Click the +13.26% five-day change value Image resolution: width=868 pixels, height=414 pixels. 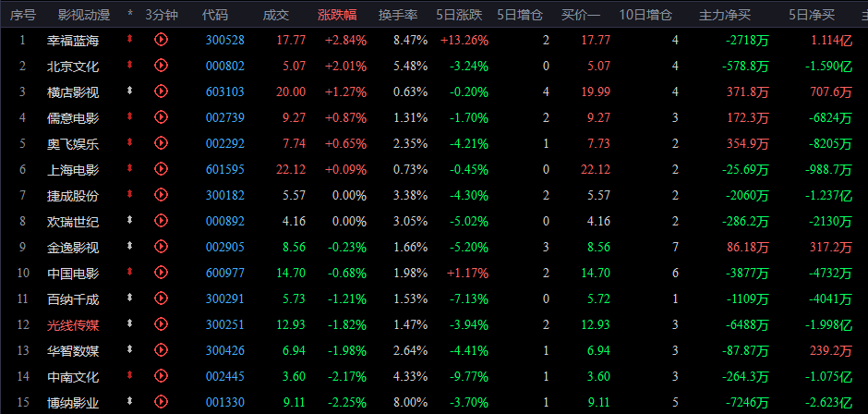tap(464, 40)
